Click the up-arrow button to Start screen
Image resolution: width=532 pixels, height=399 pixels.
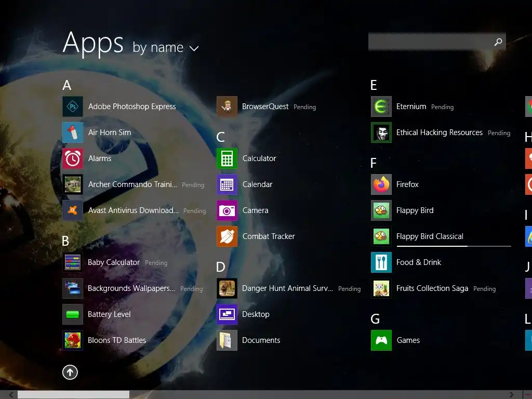point(70,372)
